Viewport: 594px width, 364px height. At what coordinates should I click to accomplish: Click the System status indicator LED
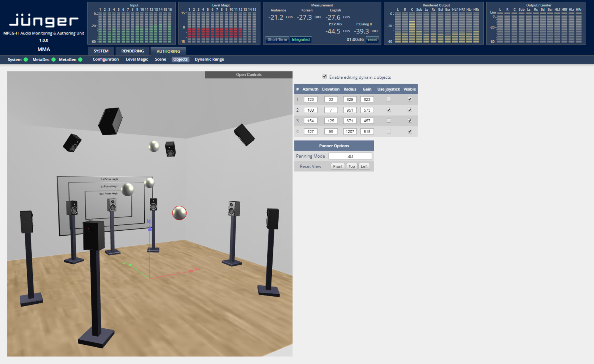25,59
